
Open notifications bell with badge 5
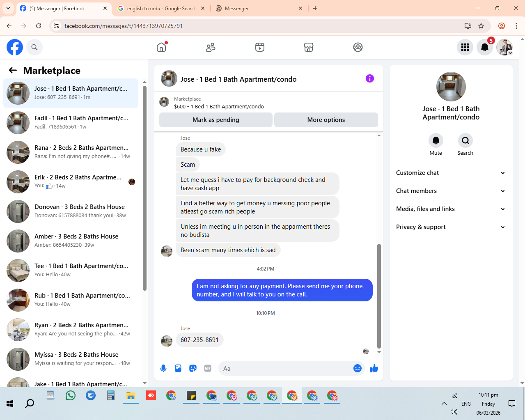pos(485,47)
